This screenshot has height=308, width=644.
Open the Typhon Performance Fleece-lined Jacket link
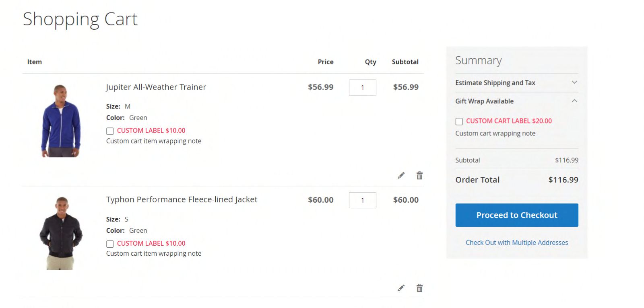coord(182,200)
